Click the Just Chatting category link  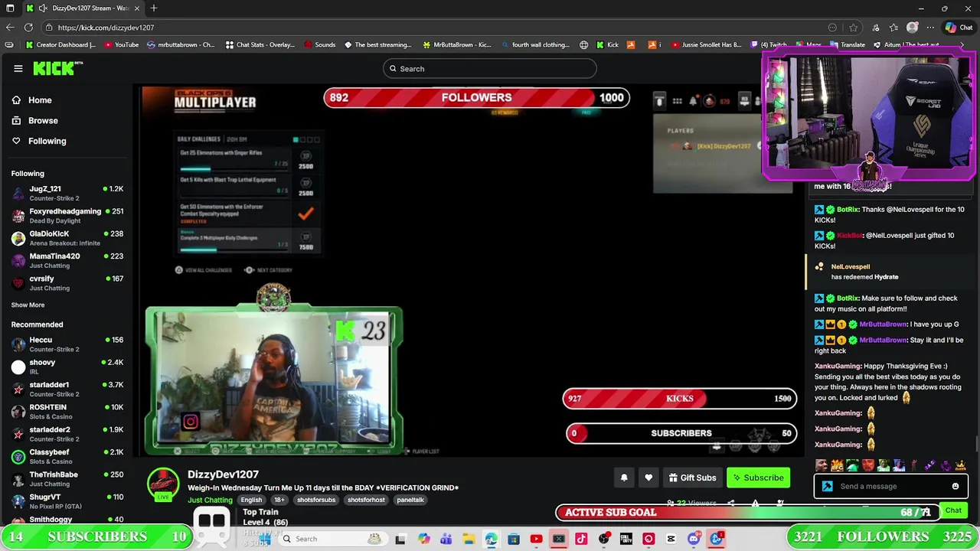pos(210,500)
